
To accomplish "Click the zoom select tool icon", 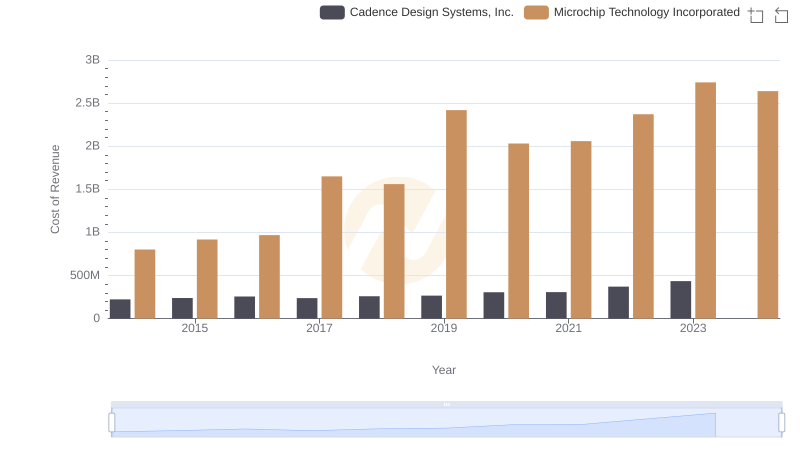I will click(756, 14).
